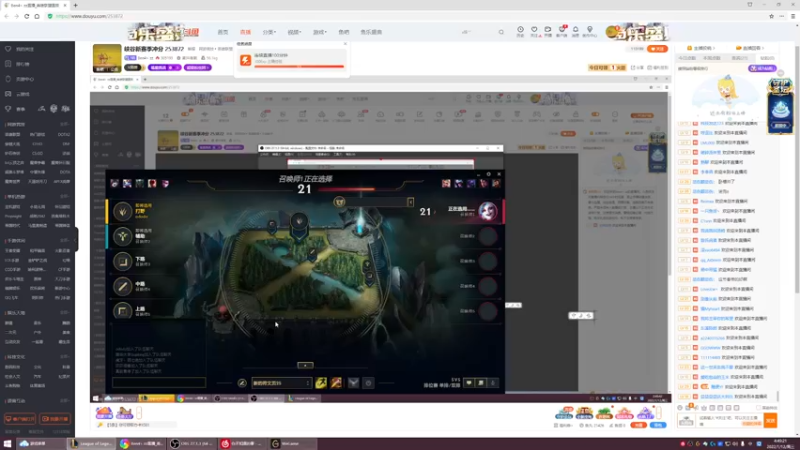The image size is (800, 450).
Task: Reload the page with browser refresh icon
Action: (x=27, y=16)
